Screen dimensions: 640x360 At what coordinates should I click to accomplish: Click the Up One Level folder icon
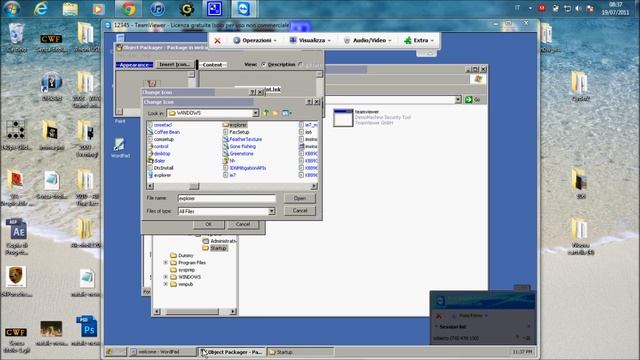[x=266, y=113]
